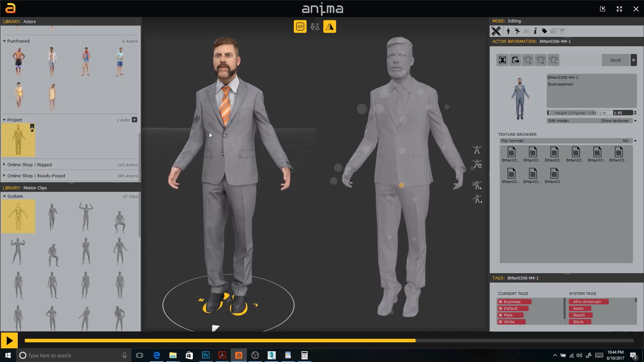
Task: Click the yellow timeline progress bar
Action: click(x=220, y=341)
